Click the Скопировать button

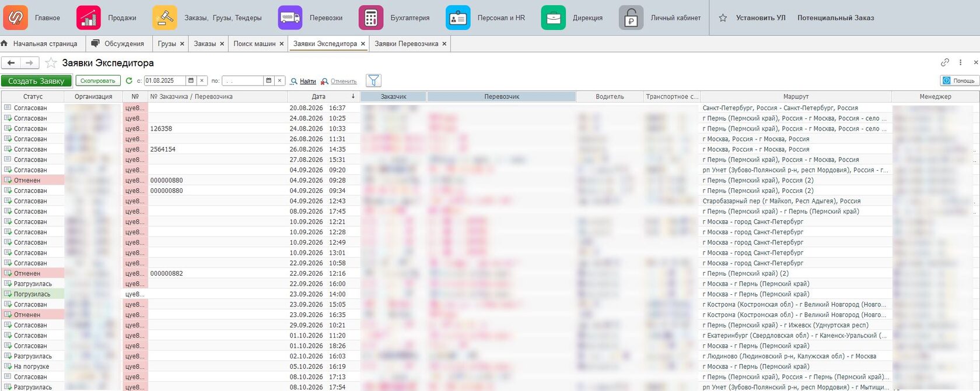(x=98, y=81)
